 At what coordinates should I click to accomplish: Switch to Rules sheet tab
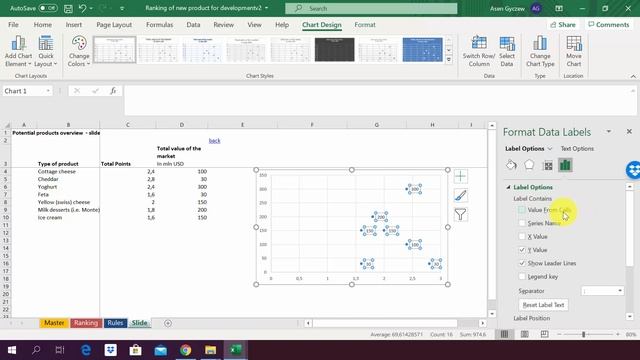115,323
